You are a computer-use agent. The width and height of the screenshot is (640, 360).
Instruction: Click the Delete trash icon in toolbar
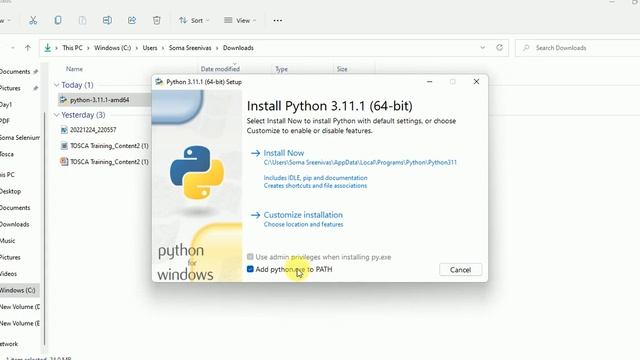pyautogui.click(x=157, y=20)
